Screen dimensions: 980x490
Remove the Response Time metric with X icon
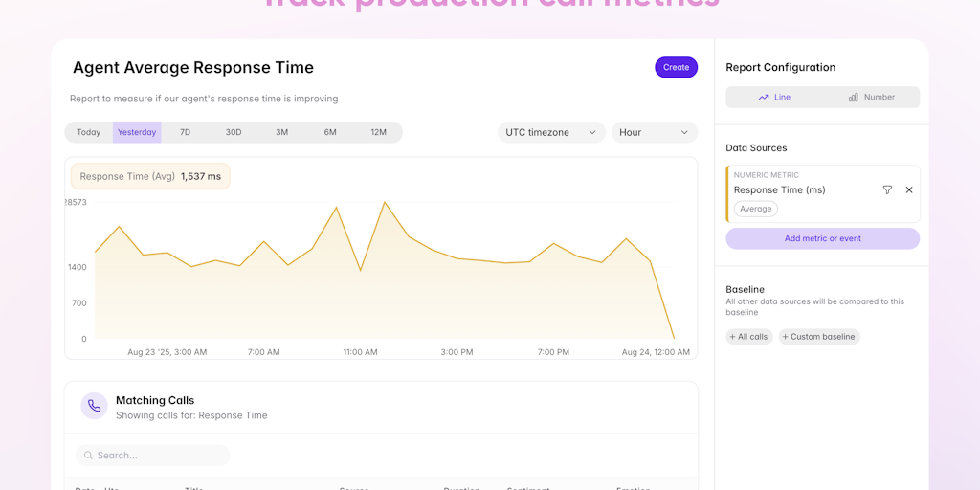coord(909,190)
